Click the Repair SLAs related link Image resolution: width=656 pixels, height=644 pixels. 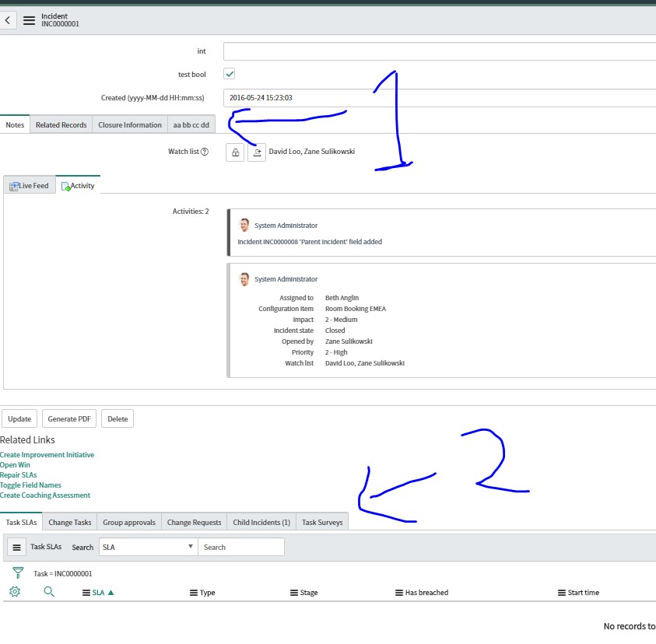pyautogui.click(x=19, y=475)
